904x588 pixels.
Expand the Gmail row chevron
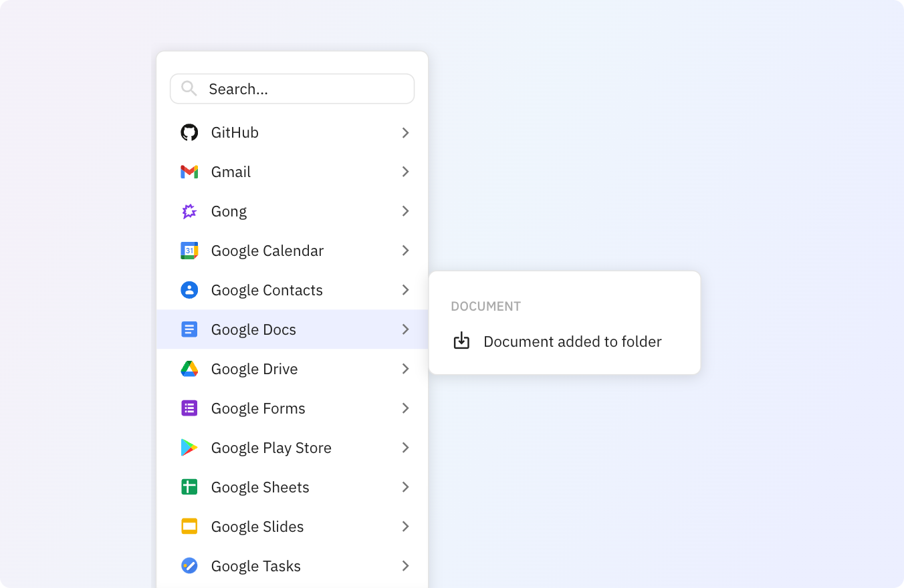[405, 172]
